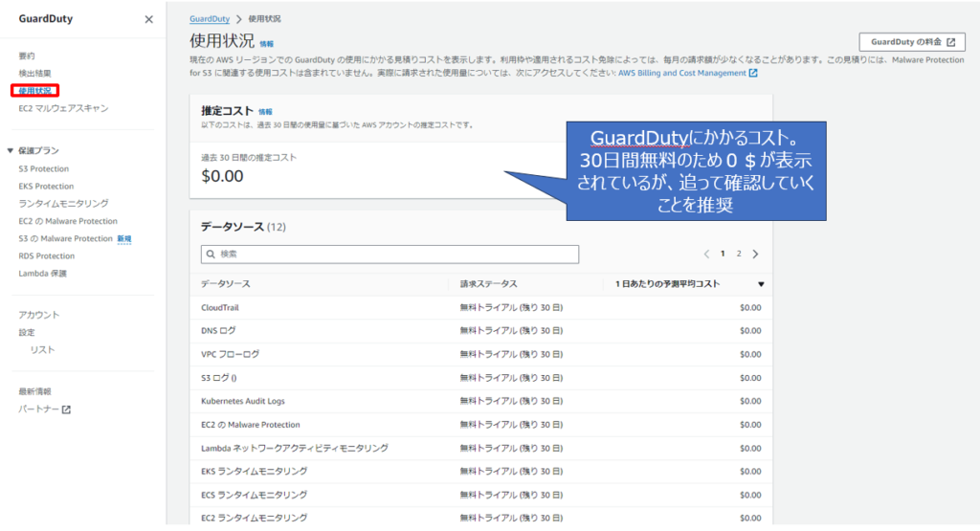Open S3 Protection in the sidebar
This screenshot has width=980, height=531.
click(44, 168)
